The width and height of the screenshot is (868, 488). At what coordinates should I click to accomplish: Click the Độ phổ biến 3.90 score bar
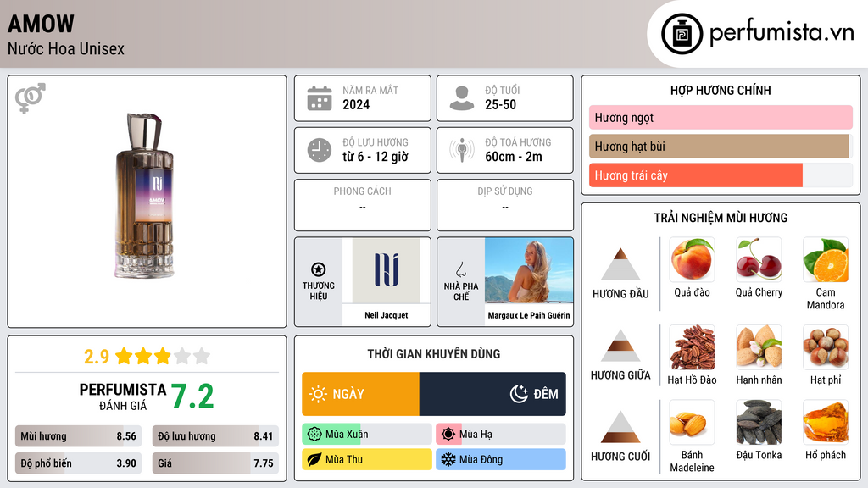point(78,463)
